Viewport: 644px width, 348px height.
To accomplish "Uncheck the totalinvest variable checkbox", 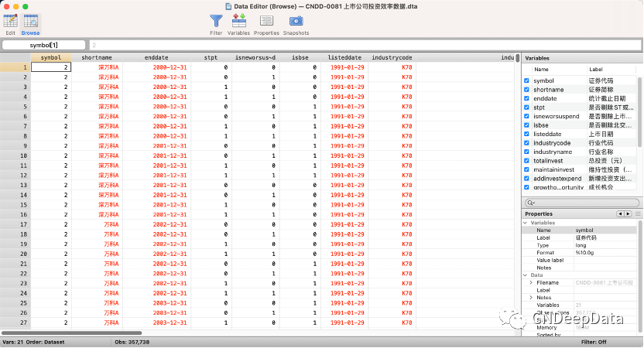I will (526, 161).
